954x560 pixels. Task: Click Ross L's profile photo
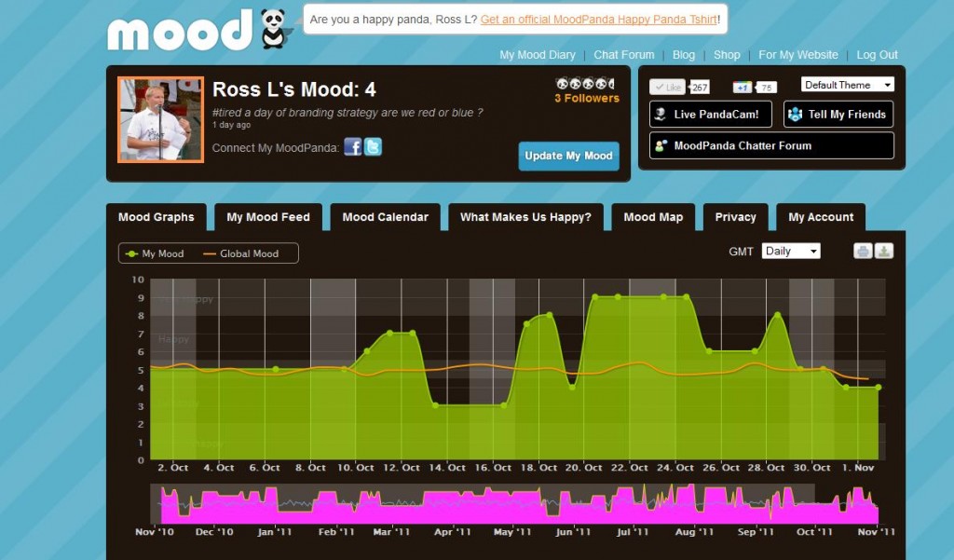pos(160,119)
